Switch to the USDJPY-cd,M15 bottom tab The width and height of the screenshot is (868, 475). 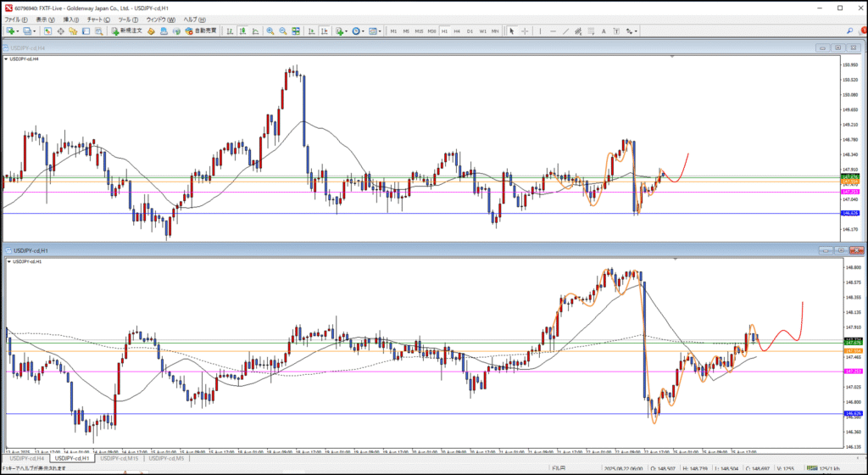point(119,459)
